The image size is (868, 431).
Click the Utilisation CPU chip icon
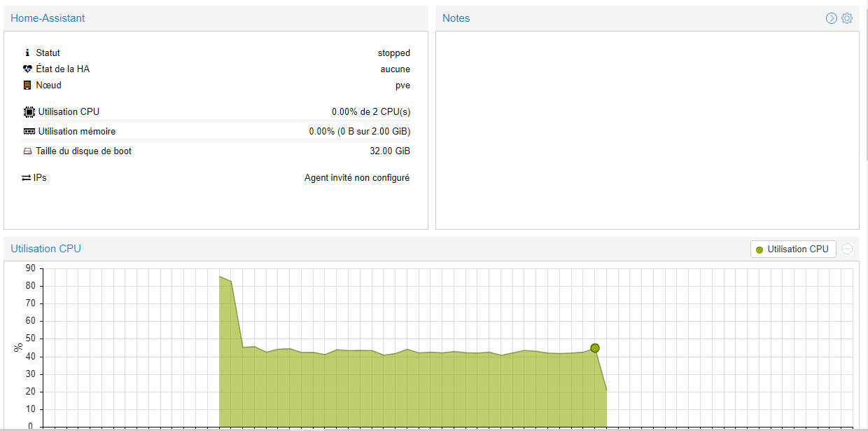[29, 111]
